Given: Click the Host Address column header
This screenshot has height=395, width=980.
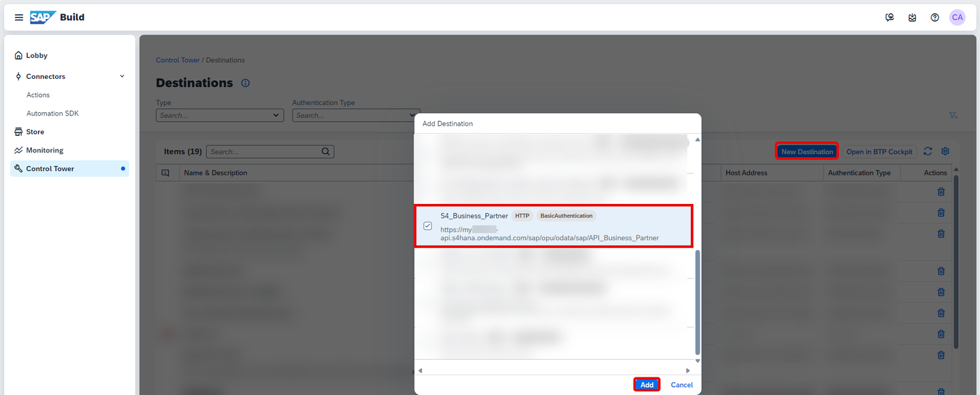Looking at the screenshot, I should (746, 173).
